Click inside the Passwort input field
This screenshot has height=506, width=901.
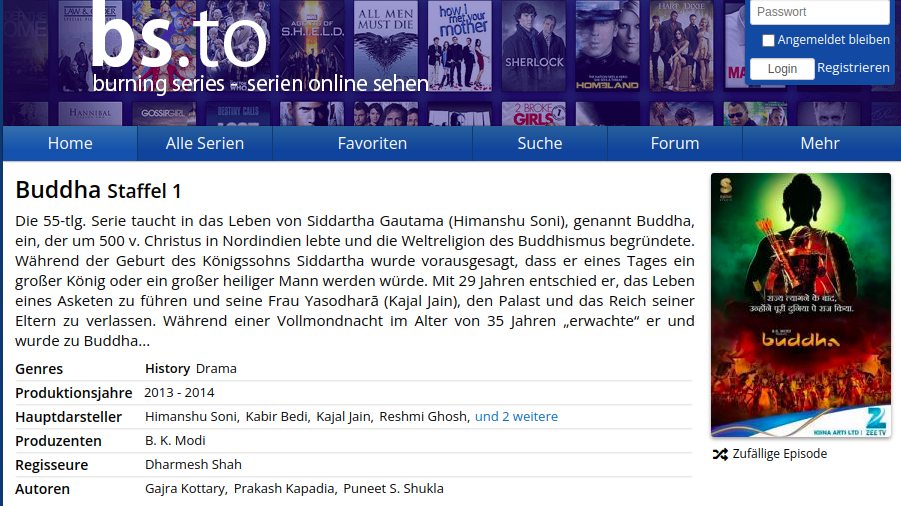pyautogui.click(x=819, y=12)
